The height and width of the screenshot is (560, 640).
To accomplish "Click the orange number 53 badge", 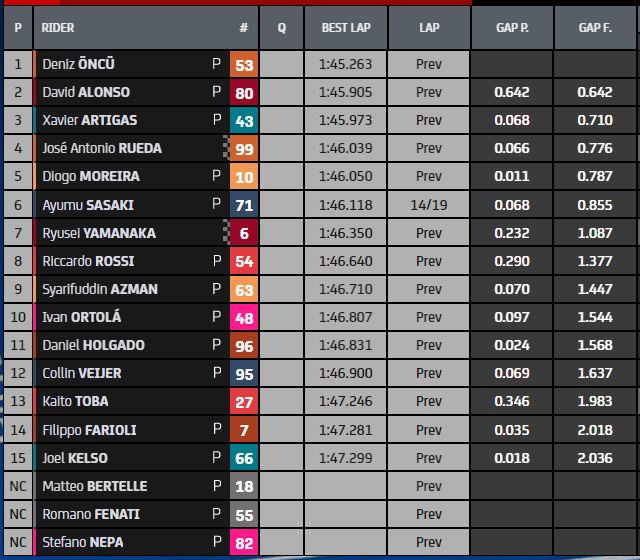I will (243, 65).
